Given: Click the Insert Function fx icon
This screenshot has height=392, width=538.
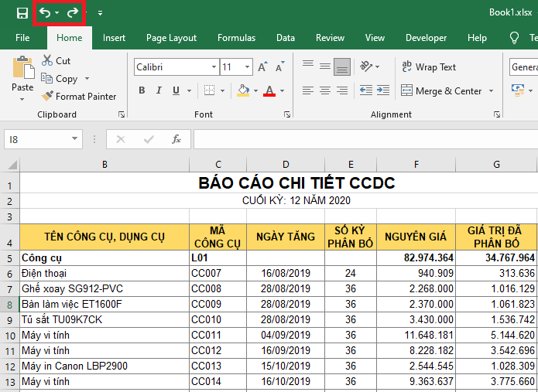Looking at the screenshot, I should click(x=176, y=139).
